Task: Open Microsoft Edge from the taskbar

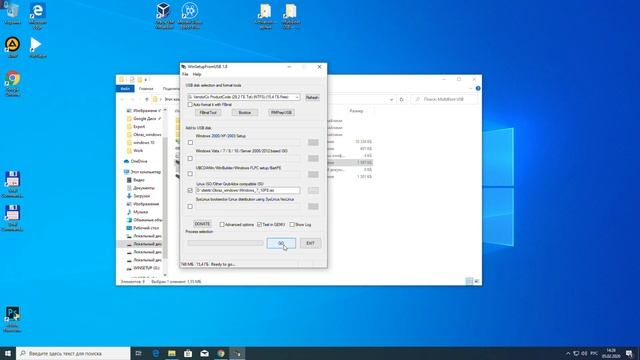Action: tap(156, 353)
